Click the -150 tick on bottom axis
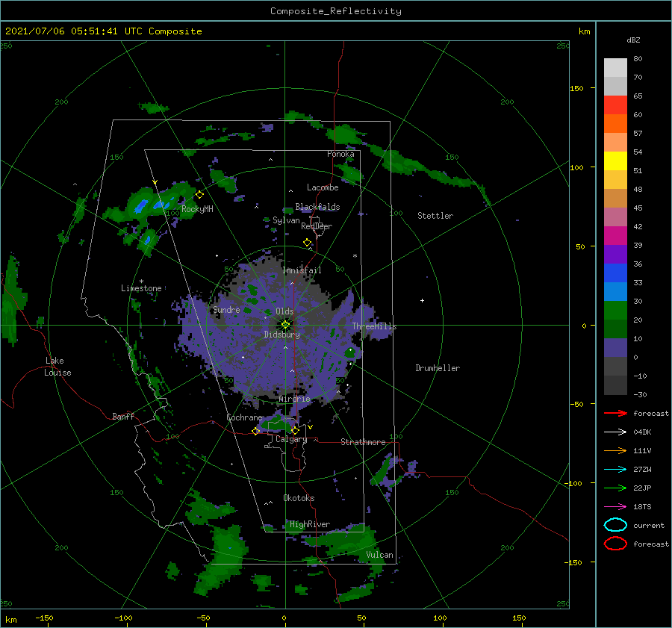Screen dimensions: 672x628 [44, 618]
